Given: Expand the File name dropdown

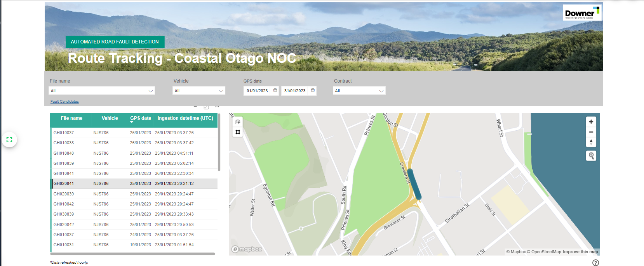Looking at the screenshot, I should pos(150,91).
